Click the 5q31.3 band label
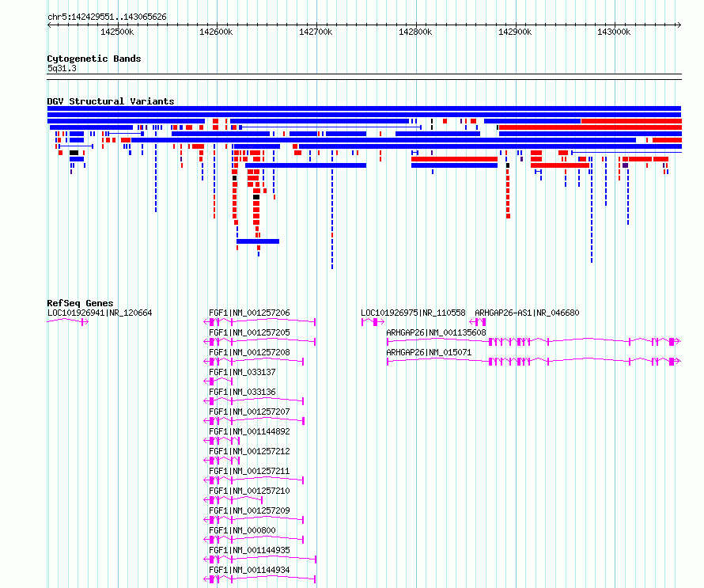This screenshot has height=588, width=704. click(62, 68)
